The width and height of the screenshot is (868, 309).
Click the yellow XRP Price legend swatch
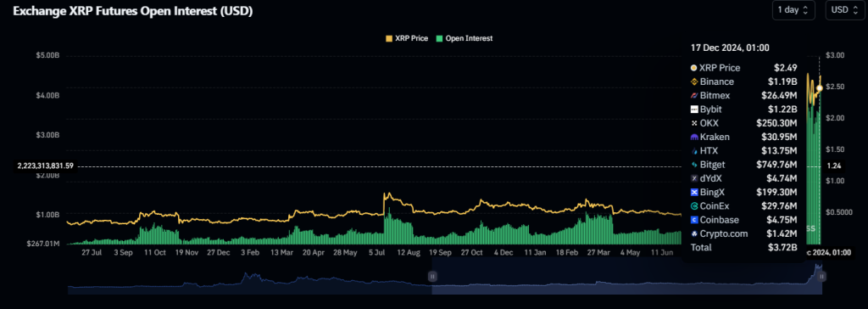pyautogui.click(x=389, y=38)
